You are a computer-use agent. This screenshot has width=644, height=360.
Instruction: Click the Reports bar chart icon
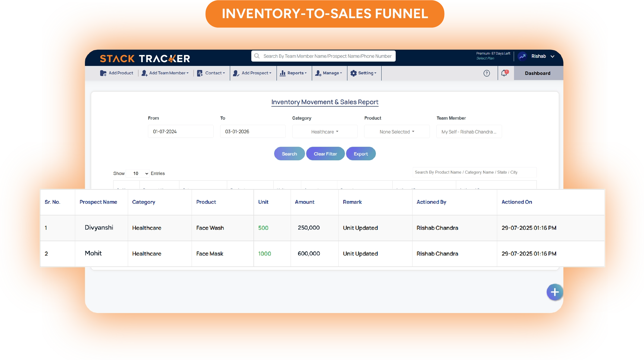tap(283, 73)
